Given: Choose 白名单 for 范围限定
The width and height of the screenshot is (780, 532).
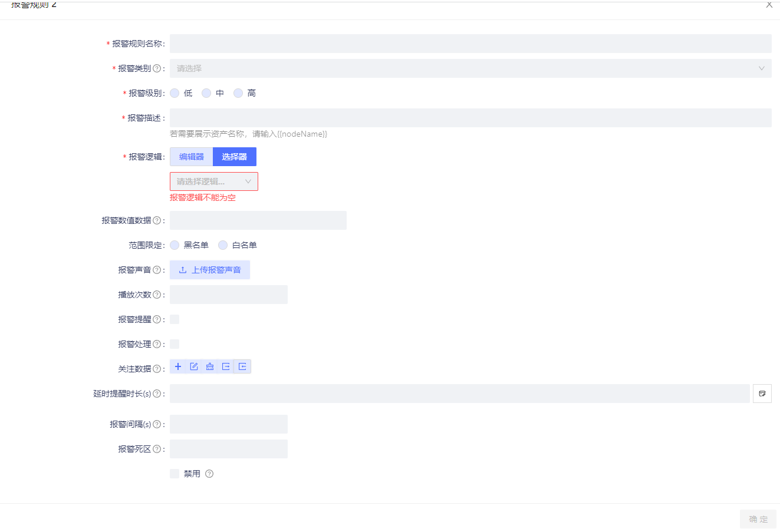Looking at the screenshot, I should click(x=223, y=245).
